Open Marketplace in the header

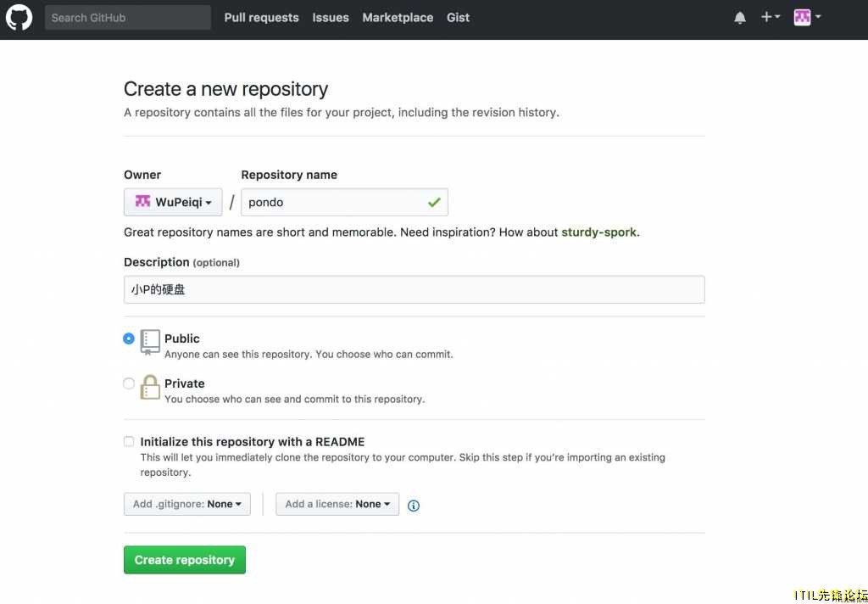pos(398,18)
